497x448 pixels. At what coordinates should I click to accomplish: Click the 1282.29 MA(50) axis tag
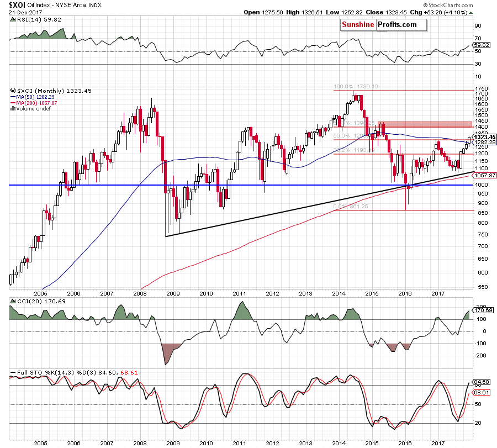485,143
